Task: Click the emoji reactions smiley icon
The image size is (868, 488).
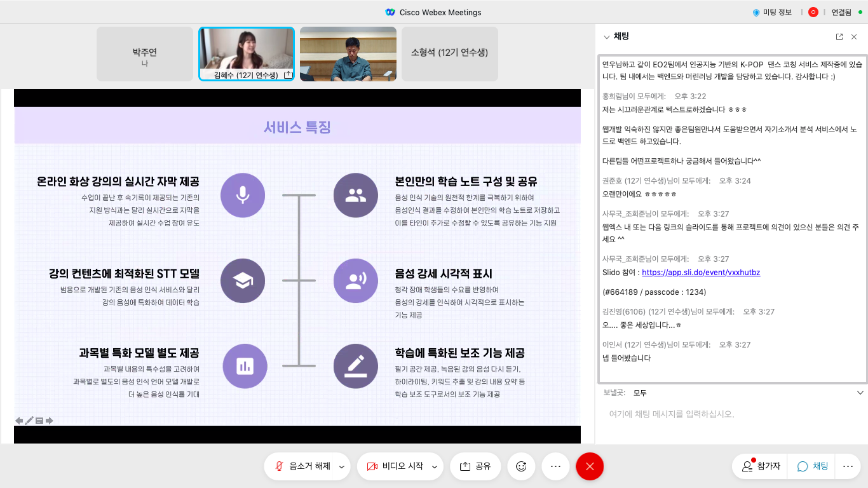Action: tap(521, 466)
